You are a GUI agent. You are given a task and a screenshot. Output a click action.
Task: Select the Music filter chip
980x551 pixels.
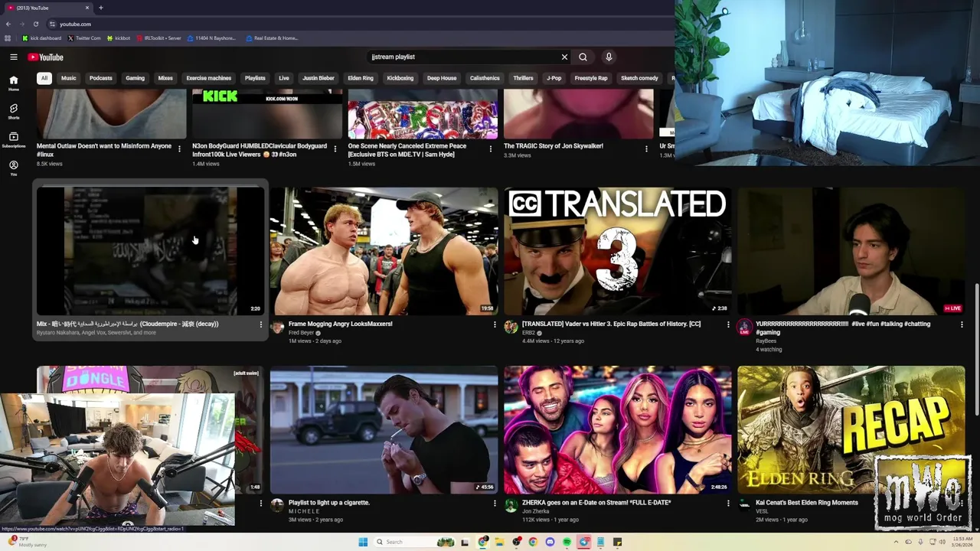click(69, 78)
